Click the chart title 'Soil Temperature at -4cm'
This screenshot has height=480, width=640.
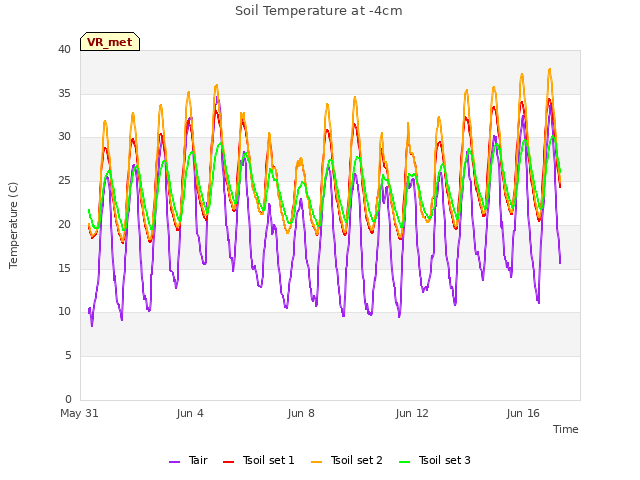click(319, 11)
